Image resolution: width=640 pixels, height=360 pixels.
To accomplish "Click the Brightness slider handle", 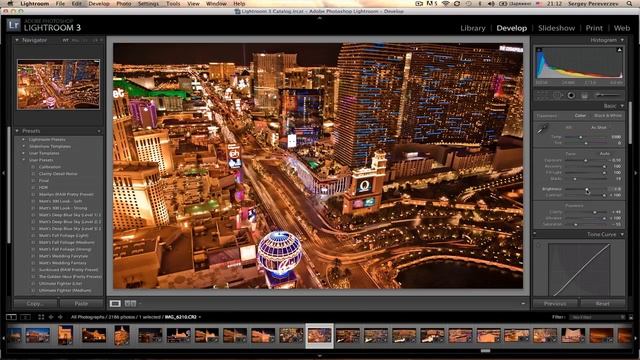I will click(x=587, y=189).
